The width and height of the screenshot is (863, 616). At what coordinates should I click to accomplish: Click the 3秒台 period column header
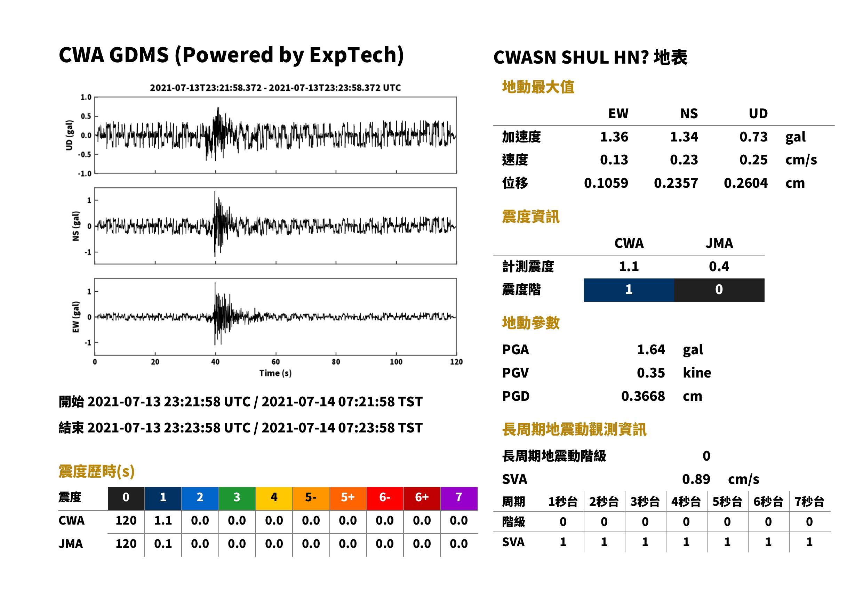645,501
